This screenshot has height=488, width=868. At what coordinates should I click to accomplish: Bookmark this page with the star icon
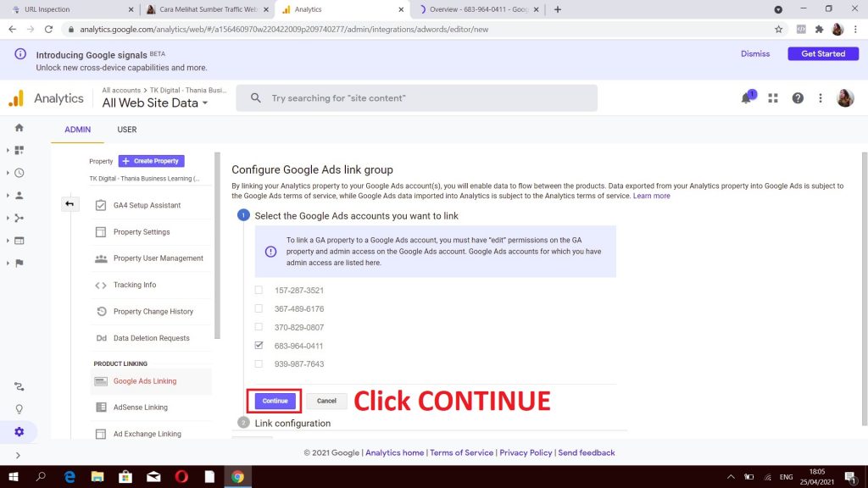point(778,30)
